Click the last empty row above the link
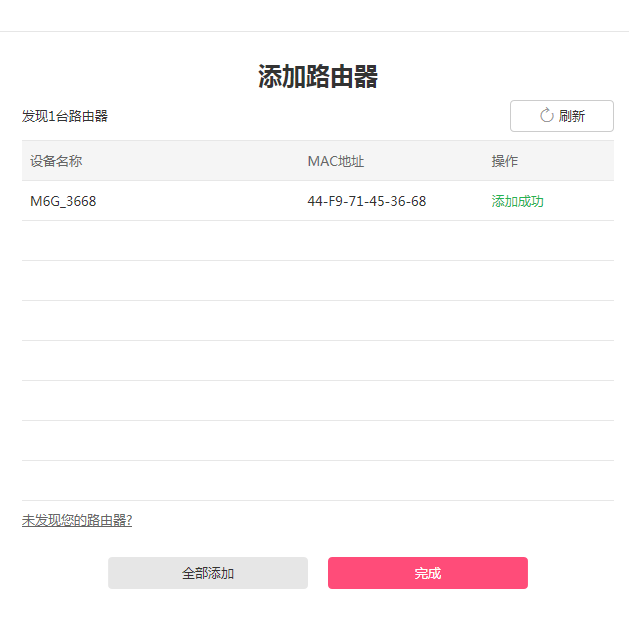This screenshot has height=622, width=629. point(318,481)
